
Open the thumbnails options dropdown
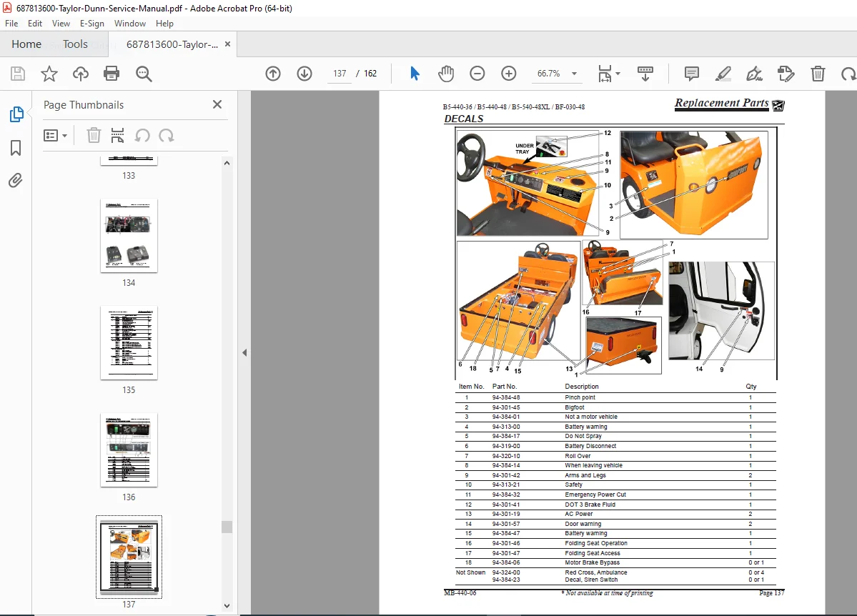55,135
